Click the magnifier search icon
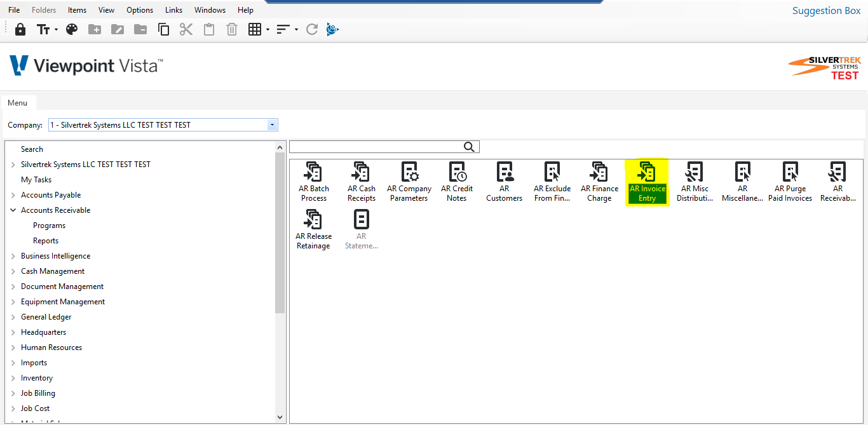This screenshot has height=425, width=868. tap(469, 147)
